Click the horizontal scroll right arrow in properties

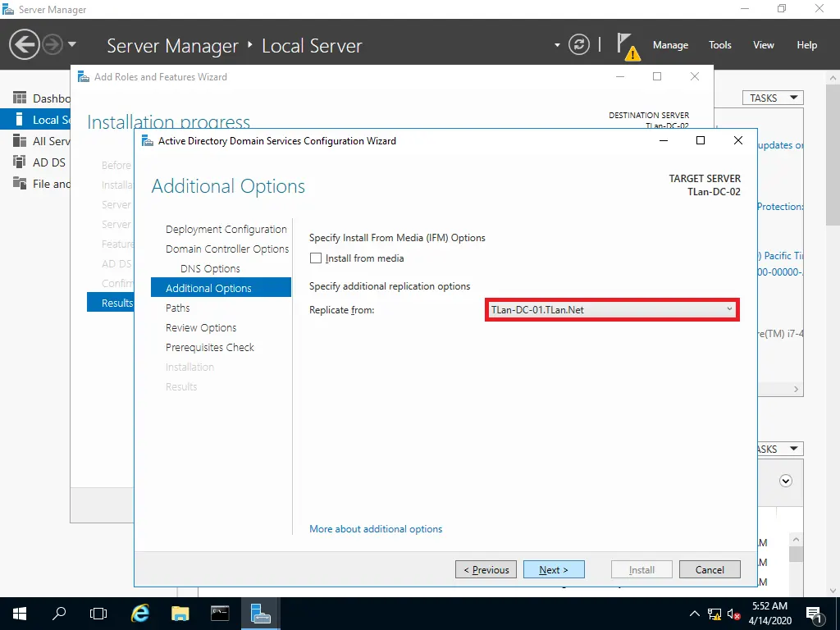[796, 390]
